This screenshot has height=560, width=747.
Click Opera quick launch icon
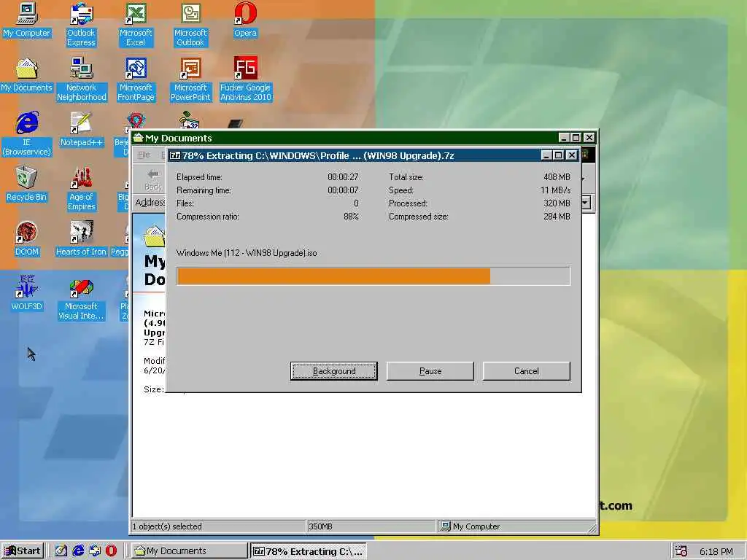pyautogui.click(x=111, y=551)
